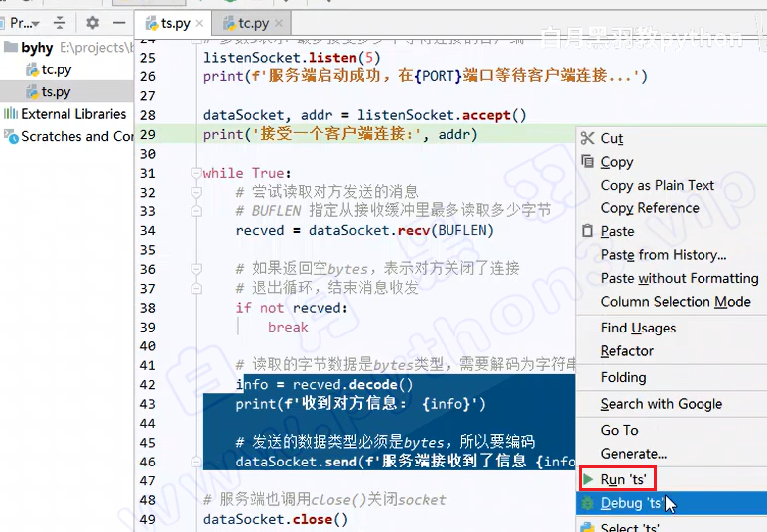The height and width of the screenshot is (532, 767).
Task: Collapse the while True block fold marker
Action: (x=196, y=173)
